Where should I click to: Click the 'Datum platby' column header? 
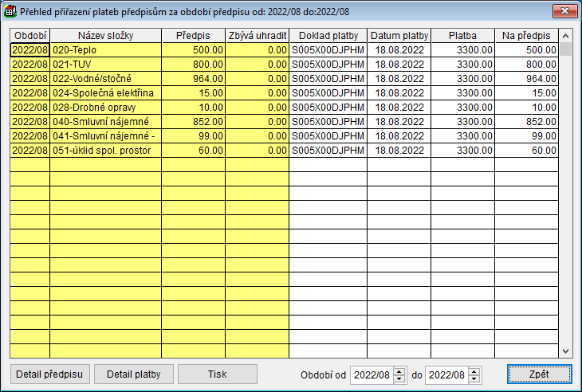399,36
